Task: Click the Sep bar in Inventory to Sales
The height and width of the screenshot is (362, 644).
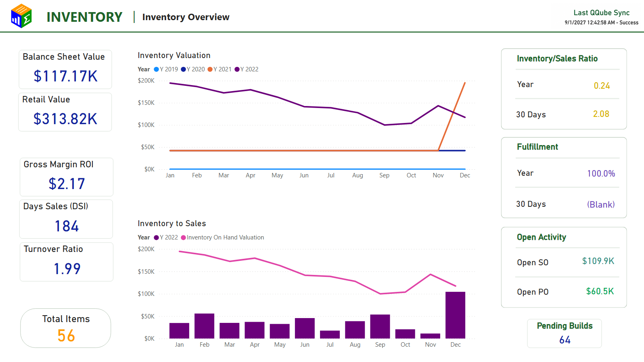Action: click(x=380, y=327)
